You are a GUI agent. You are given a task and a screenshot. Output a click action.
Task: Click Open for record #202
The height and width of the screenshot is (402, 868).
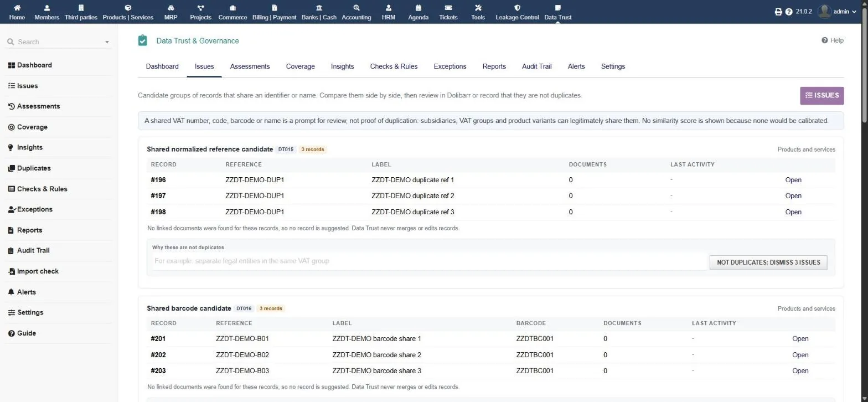(x=800, y=355)
